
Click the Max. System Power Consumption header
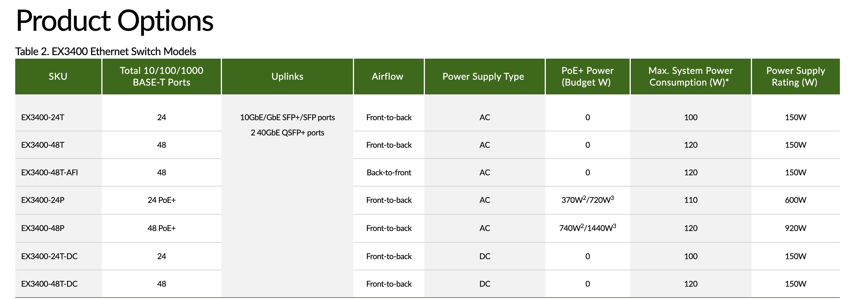pyautogui.click(x=691, y=77)
